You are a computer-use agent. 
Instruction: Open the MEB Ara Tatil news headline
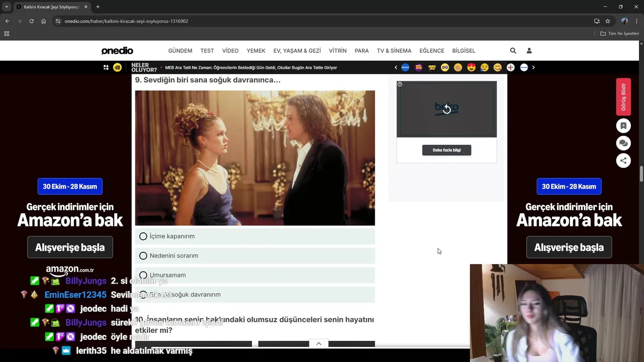[x=251, y=67]
